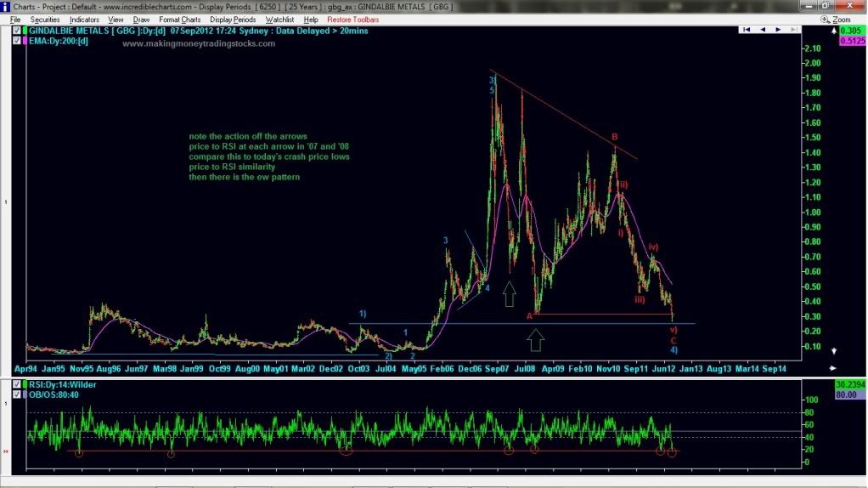Screen dimensions: 868x488
Task: Click the red iv) wave label
Action: click(x=653, y=247)
